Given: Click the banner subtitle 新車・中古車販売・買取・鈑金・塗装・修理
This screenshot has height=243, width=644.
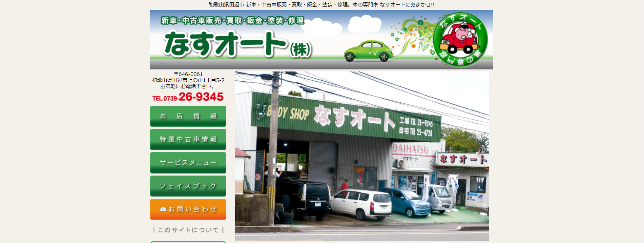Looking at the screenshot, I should (232, 21).
